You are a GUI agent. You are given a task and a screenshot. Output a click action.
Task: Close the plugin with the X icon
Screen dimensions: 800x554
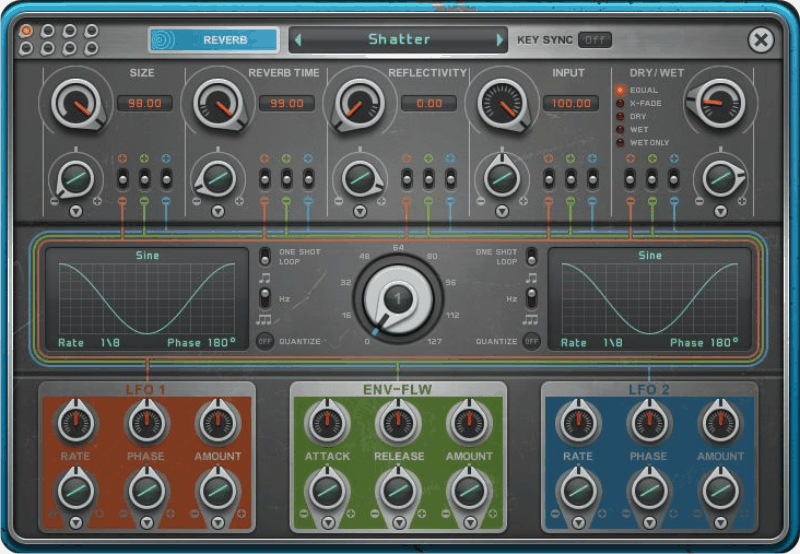click(761, 40)
